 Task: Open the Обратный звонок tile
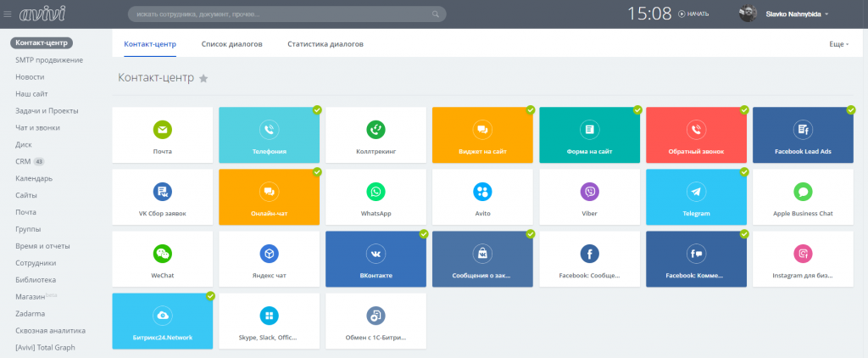[x=697, y=135]
